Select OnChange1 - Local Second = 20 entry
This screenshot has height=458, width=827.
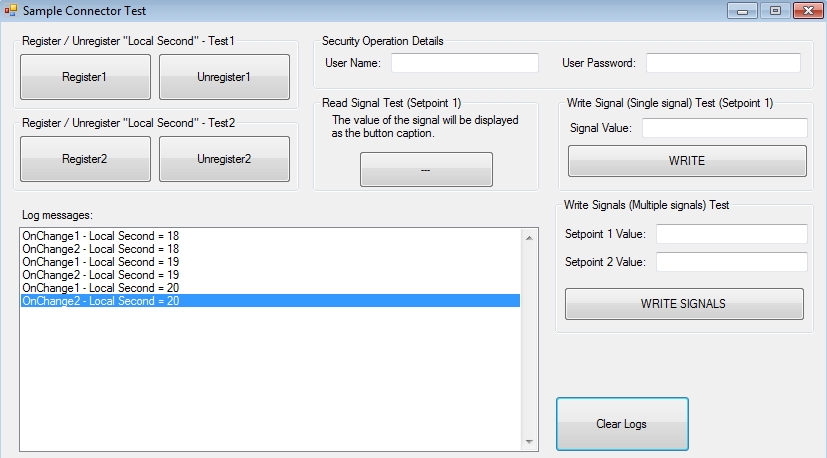tap(100, 288)
